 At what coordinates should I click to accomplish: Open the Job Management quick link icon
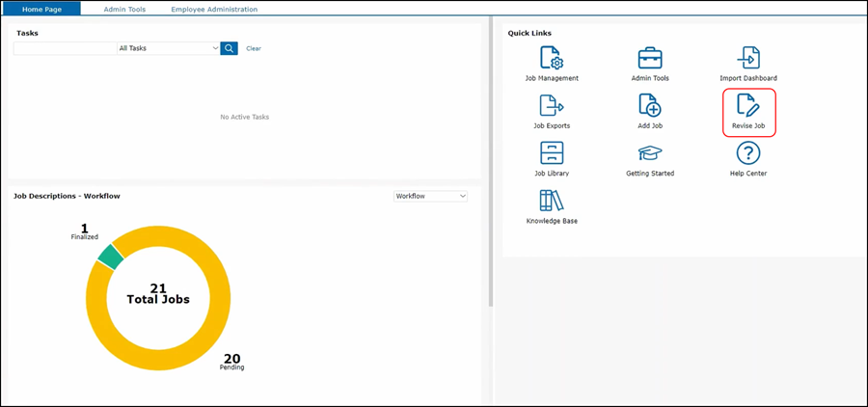[x=552, y=58]
